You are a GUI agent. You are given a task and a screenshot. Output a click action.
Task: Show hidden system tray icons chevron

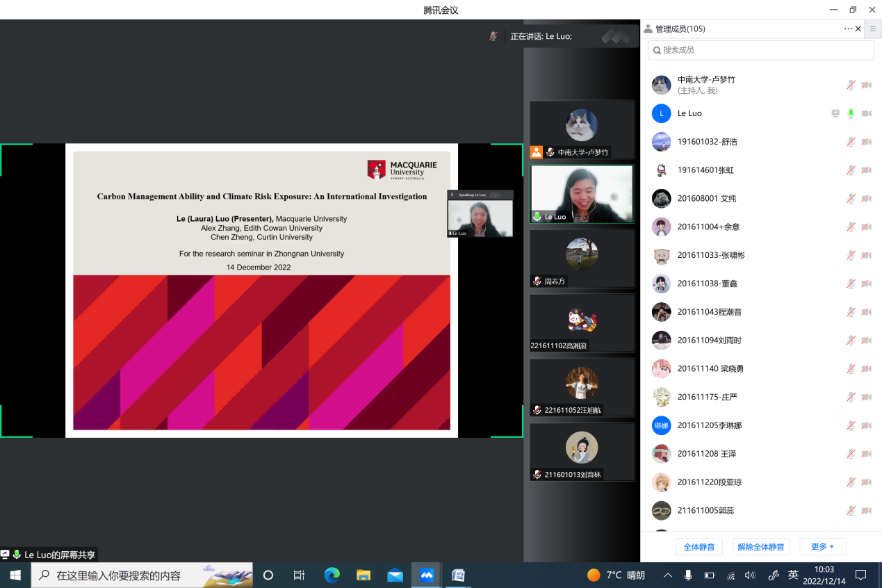(x=668, y=575)
